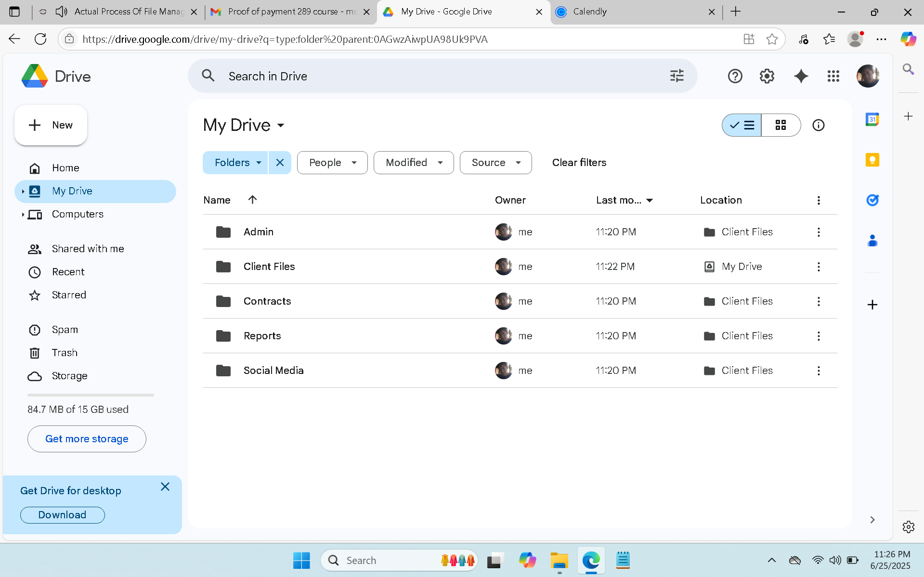
Task: Click Get more storage button
Action: point(87,439)
